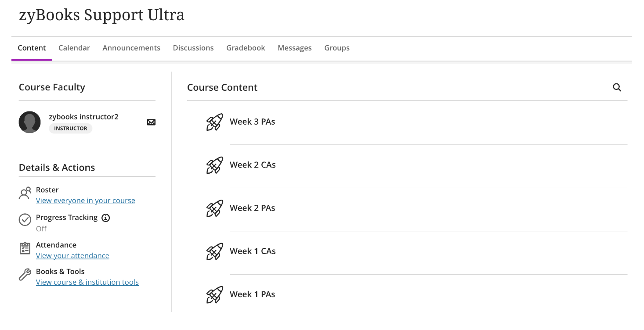Click View course & institution tools link
The height and width of the screenshot is (330, 644).
[87, 282]
